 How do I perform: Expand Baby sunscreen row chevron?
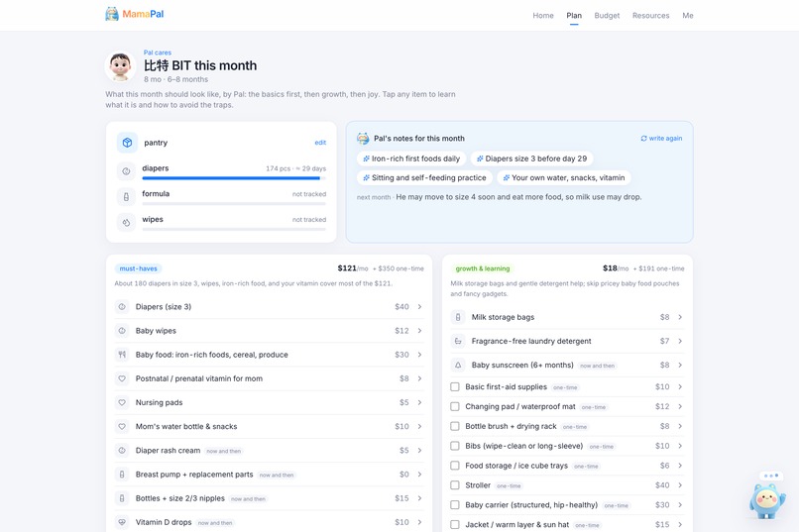tap(680, 365)
